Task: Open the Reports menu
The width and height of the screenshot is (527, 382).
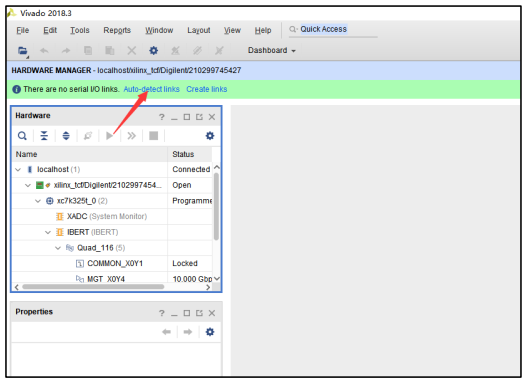Action: pos(117,30)
